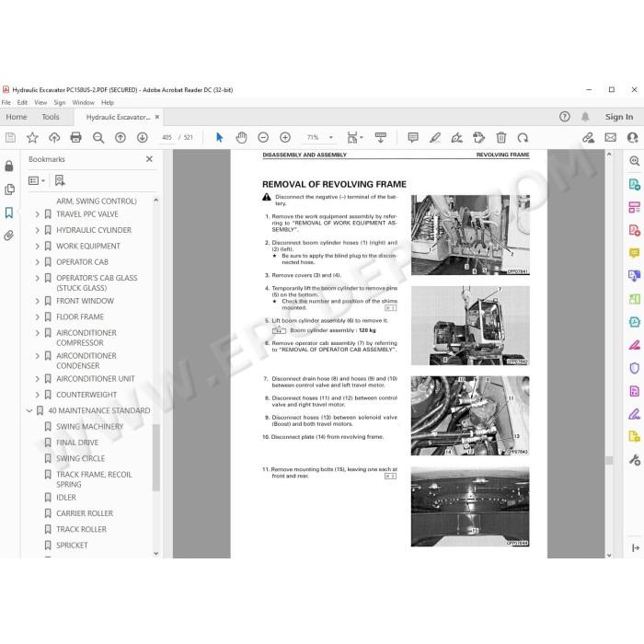The height and width of the screenshot is (644, 644).
Task: Go to next page with down arrow
Action: tap(142, 138)
